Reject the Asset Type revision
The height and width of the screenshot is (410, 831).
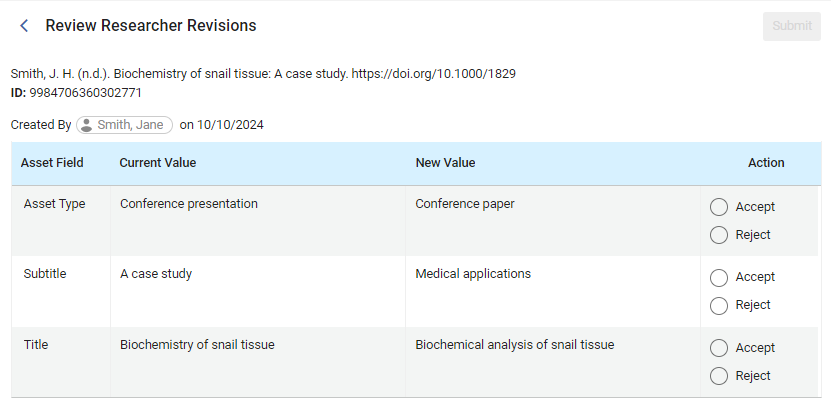pos(718,235)
